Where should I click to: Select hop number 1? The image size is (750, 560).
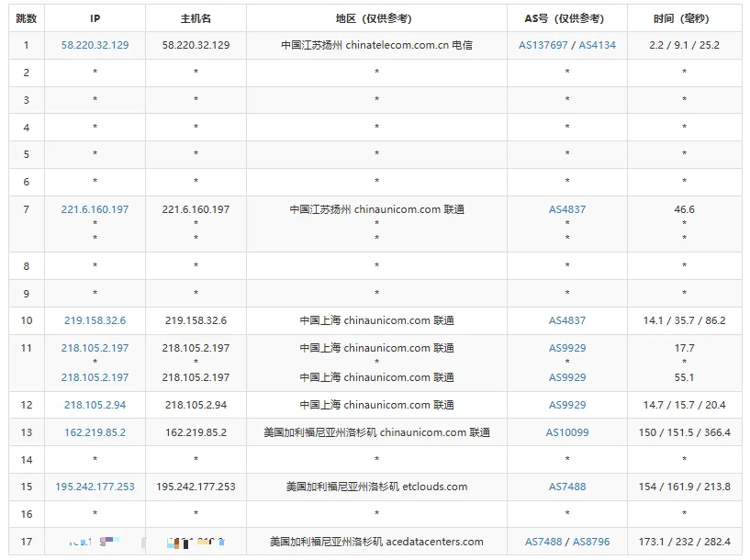pos(27,45)
